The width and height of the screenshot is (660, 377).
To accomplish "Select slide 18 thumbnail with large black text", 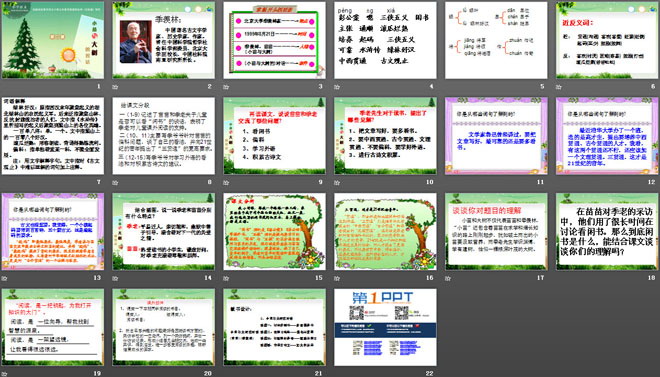I will click(607, 231).
